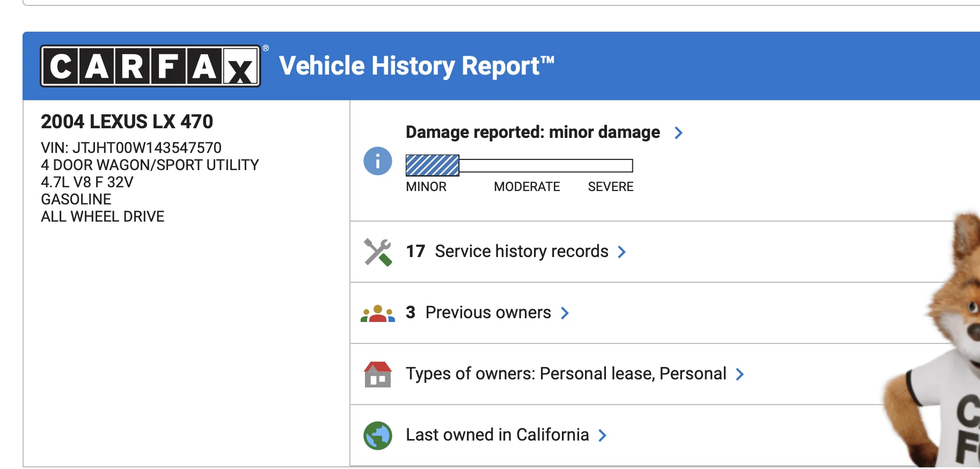Expand the types of owners chevron
Screen dimensions: 980x469
740,374
